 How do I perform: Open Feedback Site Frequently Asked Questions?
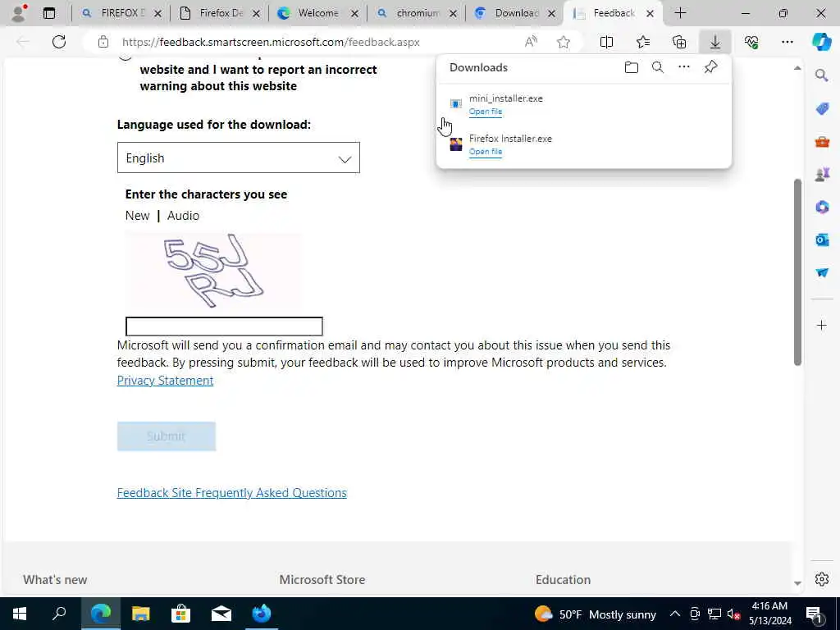click(x=232, y=493)
